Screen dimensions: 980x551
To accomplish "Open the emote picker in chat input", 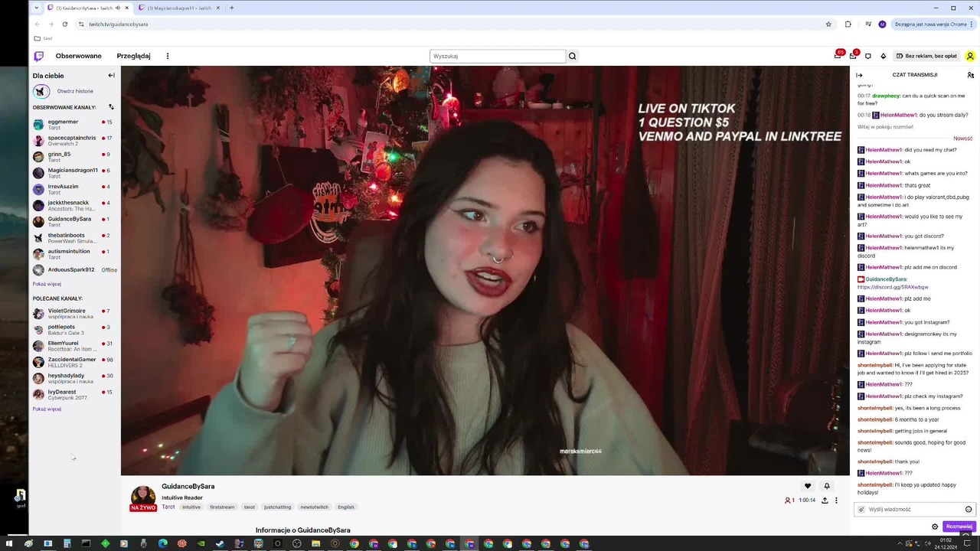I will [969, 509].
